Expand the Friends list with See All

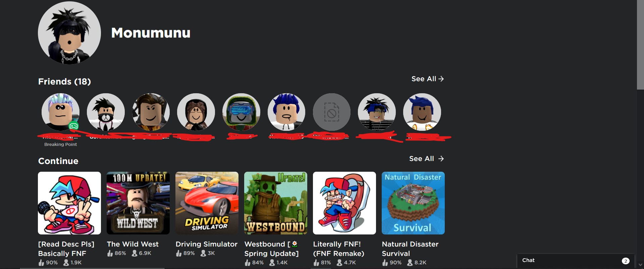428,79
